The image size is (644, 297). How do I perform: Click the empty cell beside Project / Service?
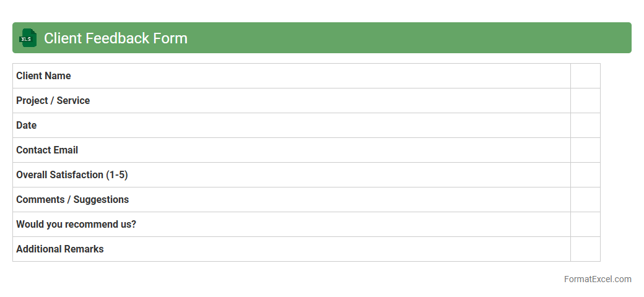tap(585, 101)
